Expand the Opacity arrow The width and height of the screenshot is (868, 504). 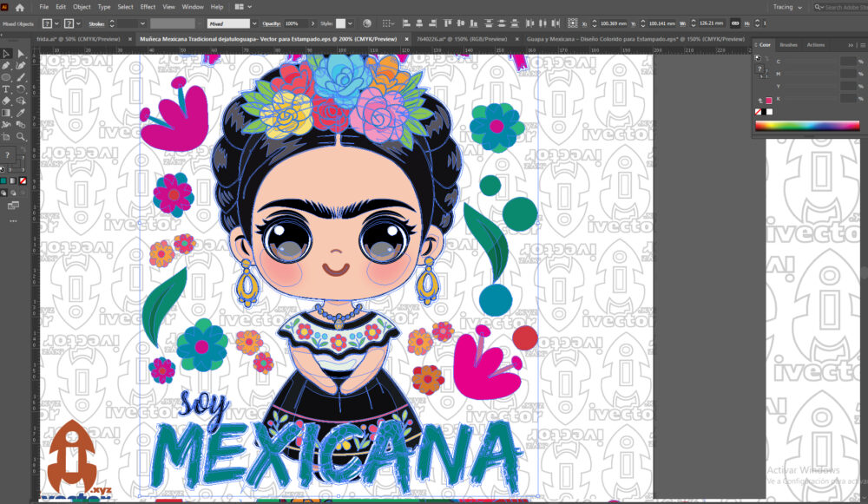tap(312, 23)
